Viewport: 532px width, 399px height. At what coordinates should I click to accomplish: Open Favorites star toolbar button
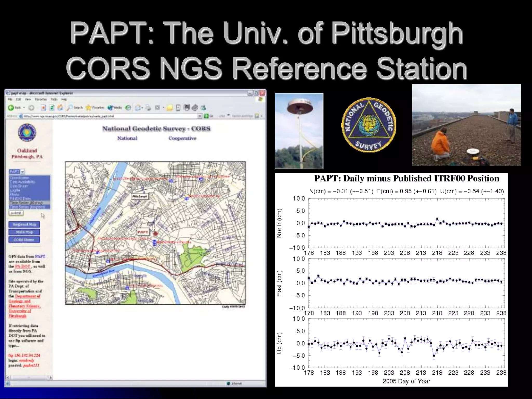95,108
